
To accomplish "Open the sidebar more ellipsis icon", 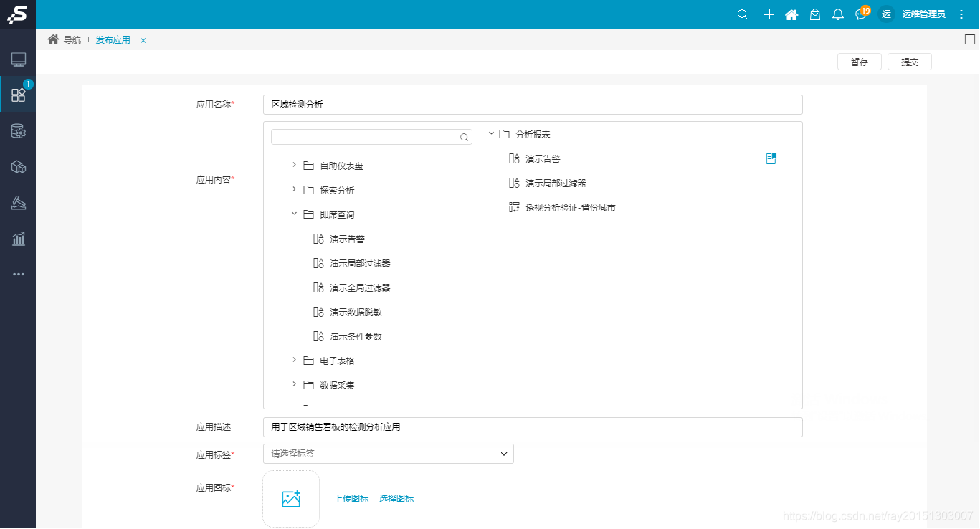I will pos(19,274).
